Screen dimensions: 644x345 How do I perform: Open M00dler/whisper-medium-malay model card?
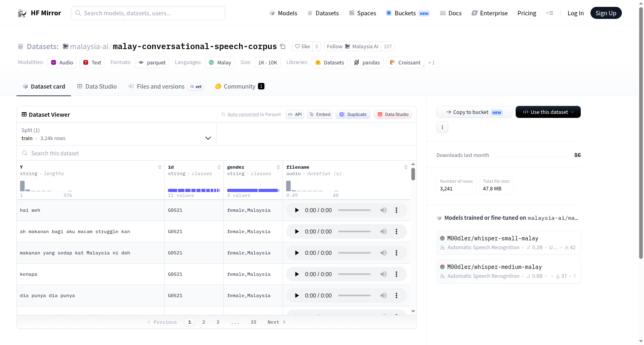[x=508, y=271]
